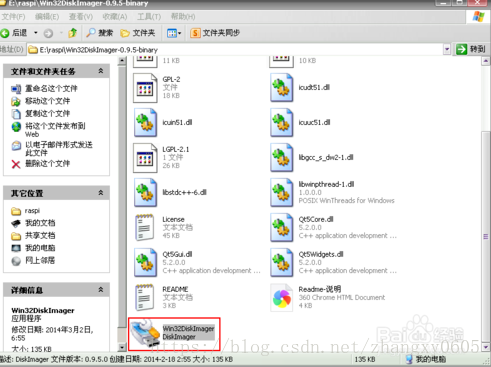Select the License text document icon
The height and width of the screenshot is (367, 491).
(x=145, y=228)
